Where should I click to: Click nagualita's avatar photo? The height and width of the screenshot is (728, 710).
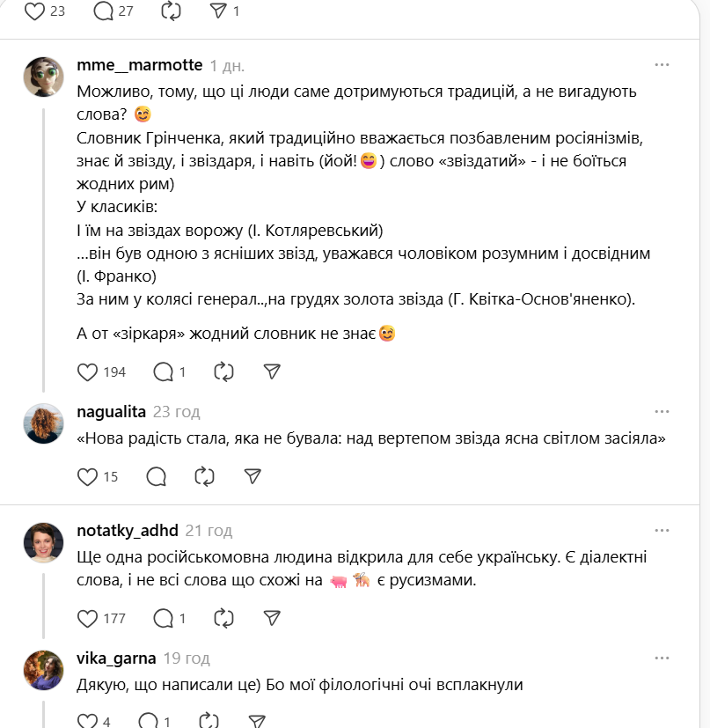[43, 423]
